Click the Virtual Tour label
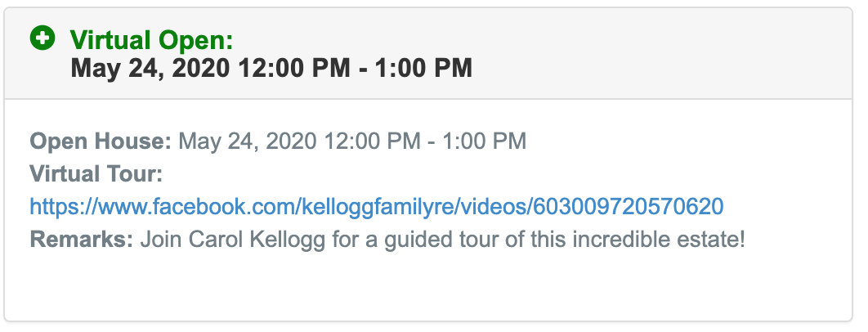This screenshot has width=868, height=332. tap(96, 173)
